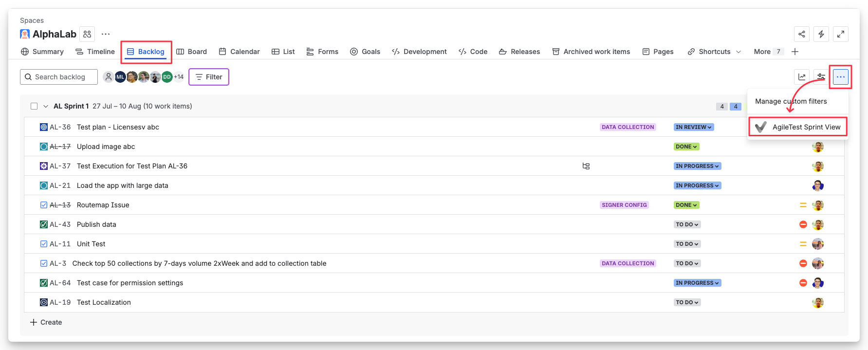Click the Filter button
This screenshot has height=350, width=868.
coord(209,77)
